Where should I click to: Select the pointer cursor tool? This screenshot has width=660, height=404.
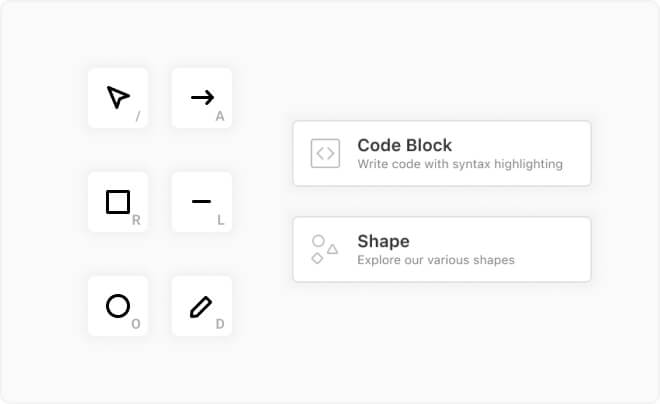coord(118,97)
